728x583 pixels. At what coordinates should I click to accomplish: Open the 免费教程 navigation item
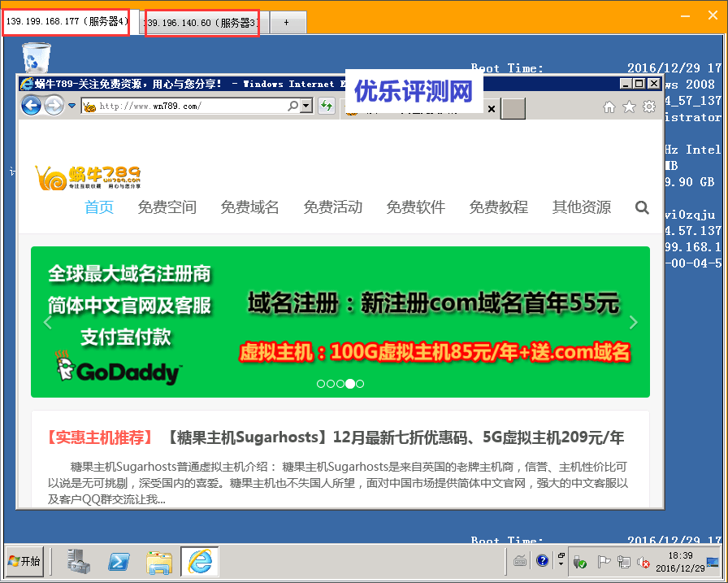499,207
